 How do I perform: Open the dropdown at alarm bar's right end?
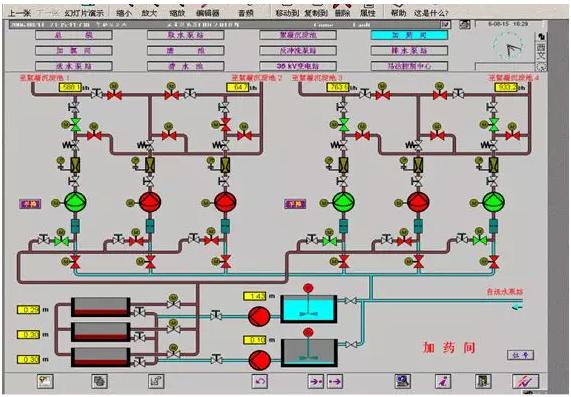tap(446, 25)
